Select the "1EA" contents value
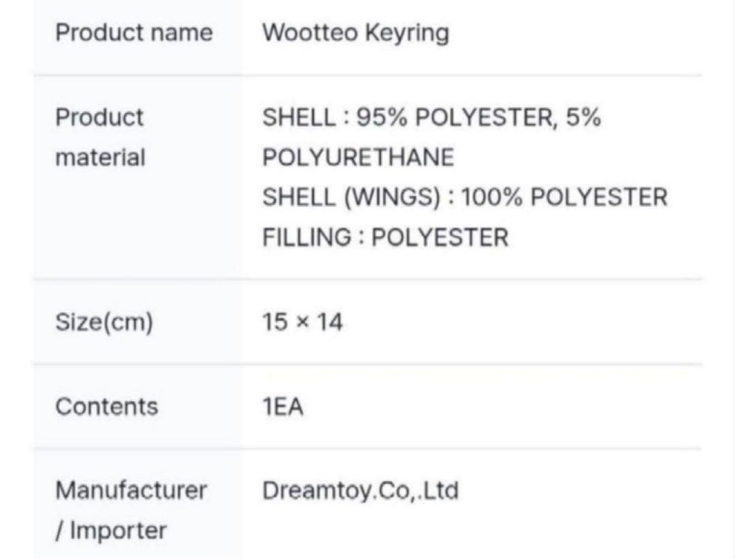Screen dimensions: 735x560 click(282, 407)
